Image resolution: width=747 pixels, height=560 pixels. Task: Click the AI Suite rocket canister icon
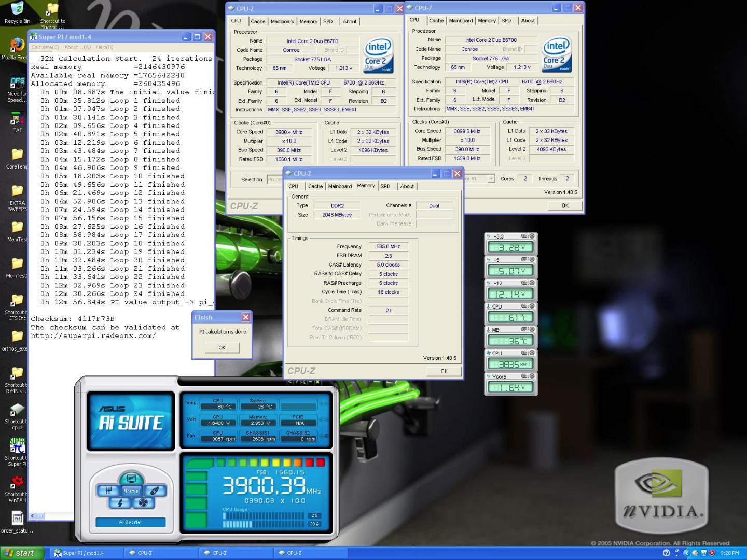point(155,490)
